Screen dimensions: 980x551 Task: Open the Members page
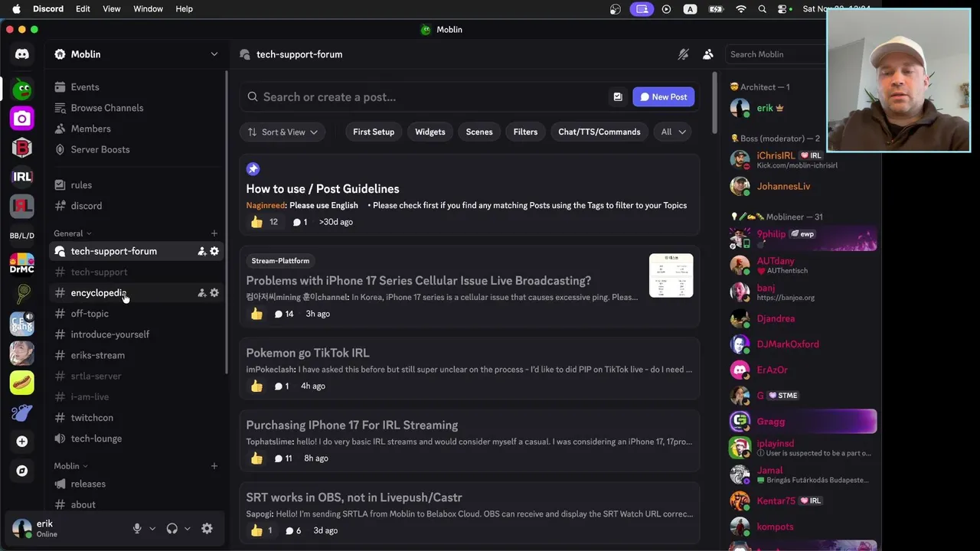point(136,129)
